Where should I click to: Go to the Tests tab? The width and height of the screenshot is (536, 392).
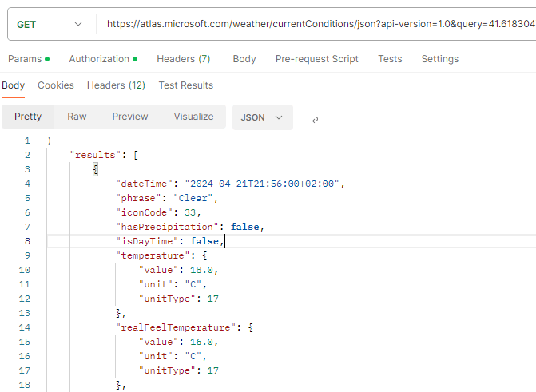point(390,59)
